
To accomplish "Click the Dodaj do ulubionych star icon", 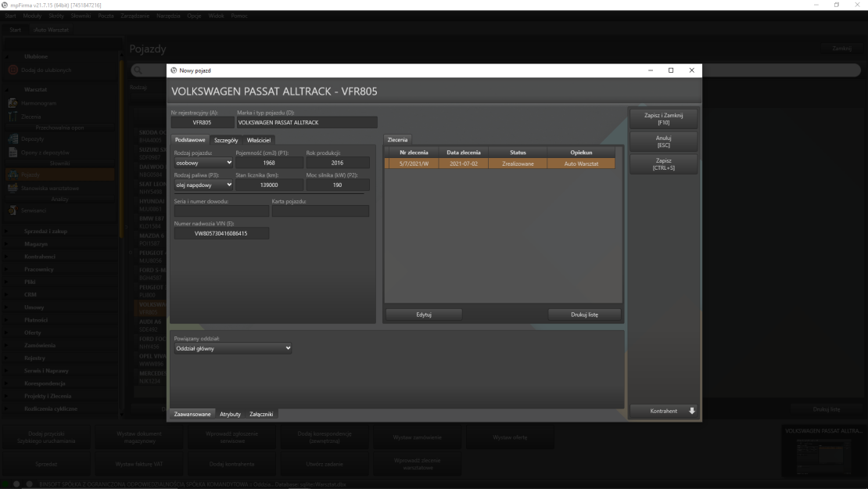I will click(x=13, y=70).
